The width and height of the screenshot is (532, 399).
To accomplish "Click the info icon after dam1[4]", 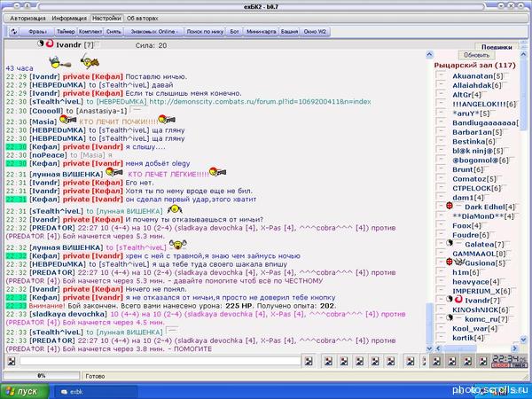I will tap(487, 197).
